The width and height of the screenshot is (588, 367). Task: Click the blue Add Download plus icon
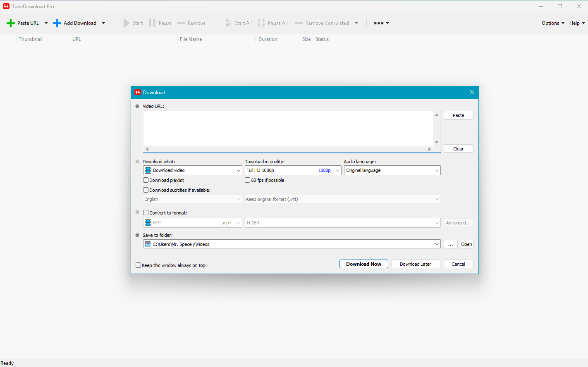click(x=57, y=23)
